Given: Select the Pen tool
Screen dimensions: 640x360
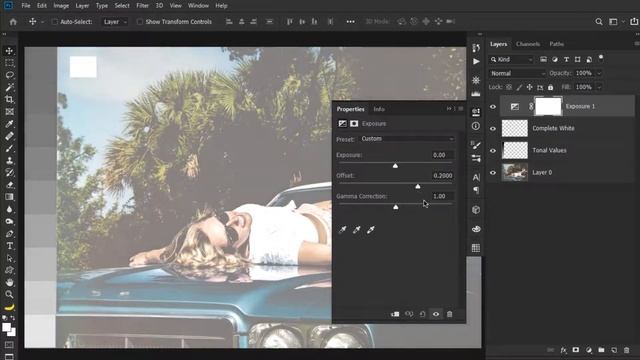Looking at the screenshot, I should click(9, 234).
